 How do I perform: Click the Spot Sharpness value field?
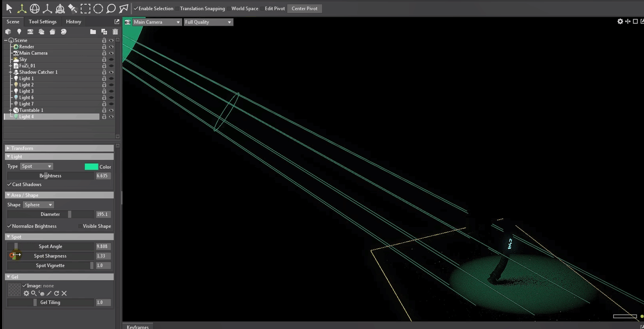[103, 256]
